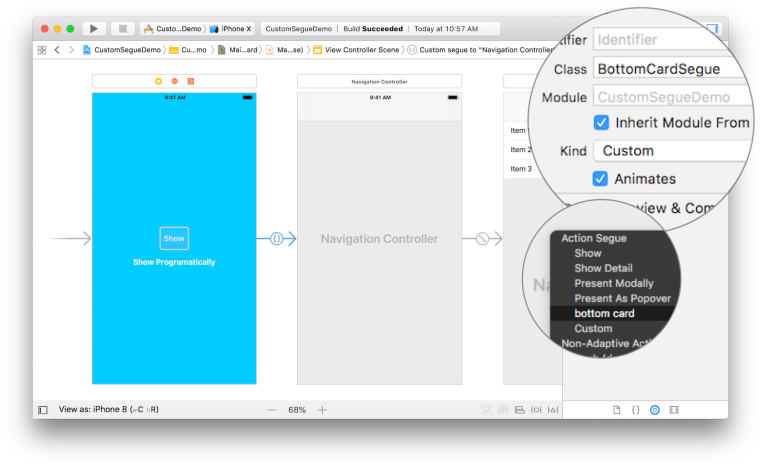Image resolution: width=768 pixels, height=468 pixels.
Task: Click Show Programatically button
Action: [x=174, y=262]
